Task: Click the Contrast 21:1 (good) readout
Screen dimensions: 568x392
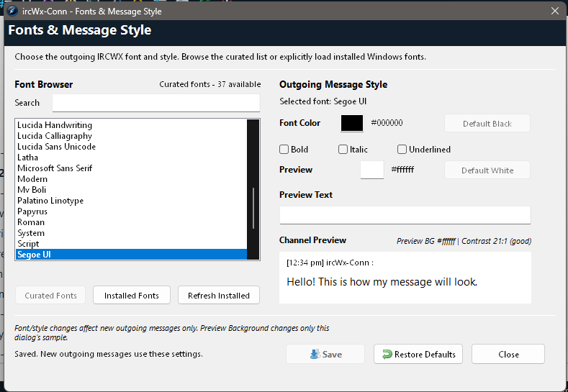Action: 496,241
